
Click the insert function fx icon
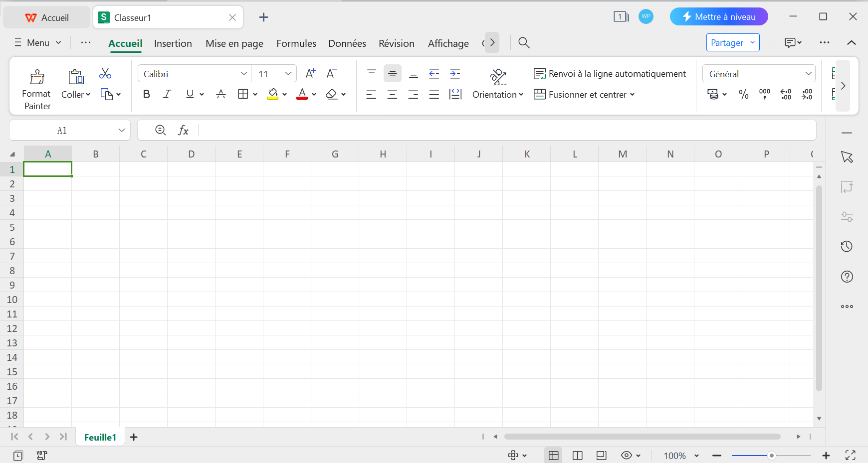[x=183, y=131]
